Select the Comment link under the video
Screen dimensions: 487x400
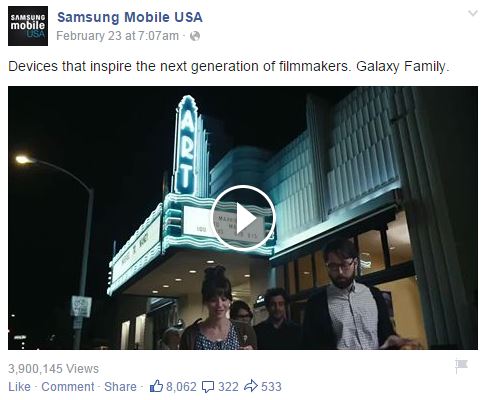pos(68,387)
